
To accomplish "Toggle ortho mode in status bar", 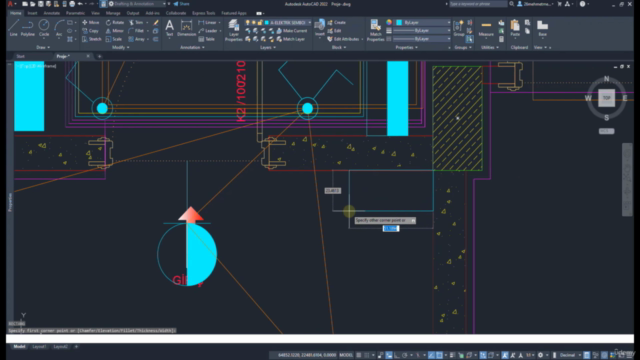I will 397,355.
